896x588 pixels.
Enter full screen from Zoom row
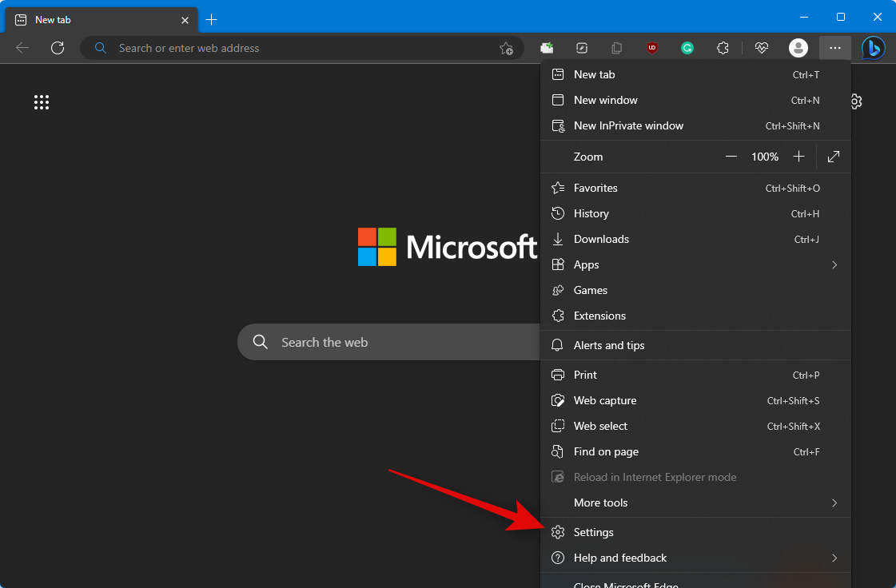click(834, 157)
